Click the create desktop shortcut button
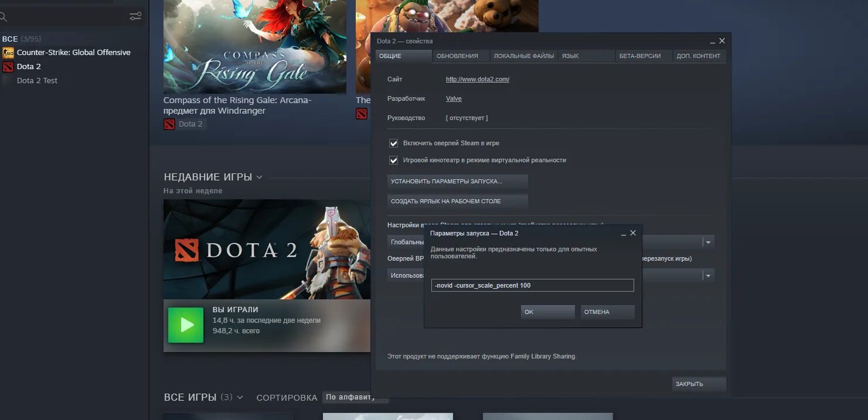 point(458,201)
